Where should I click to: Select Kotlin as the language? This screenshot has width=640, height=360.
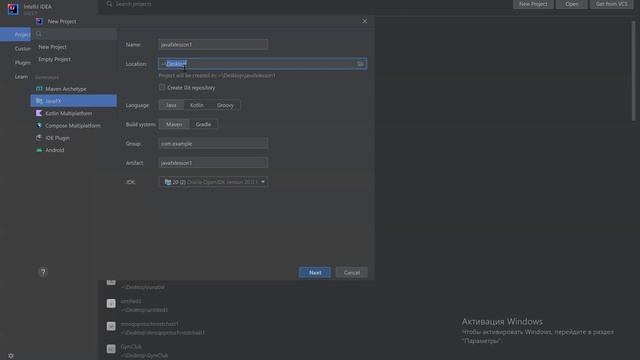(x=197, y=105)
